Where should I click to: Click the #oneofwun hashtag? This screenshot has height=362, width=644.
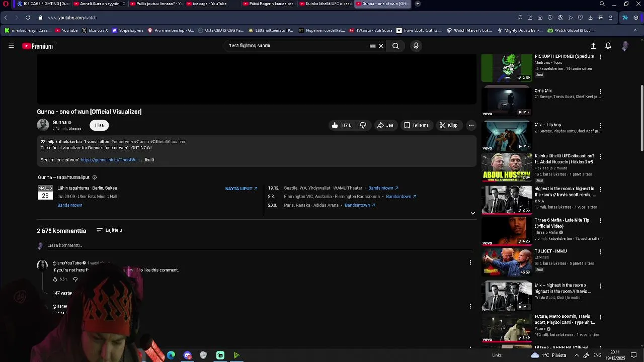pyautogui.click(x=122, y=142)
